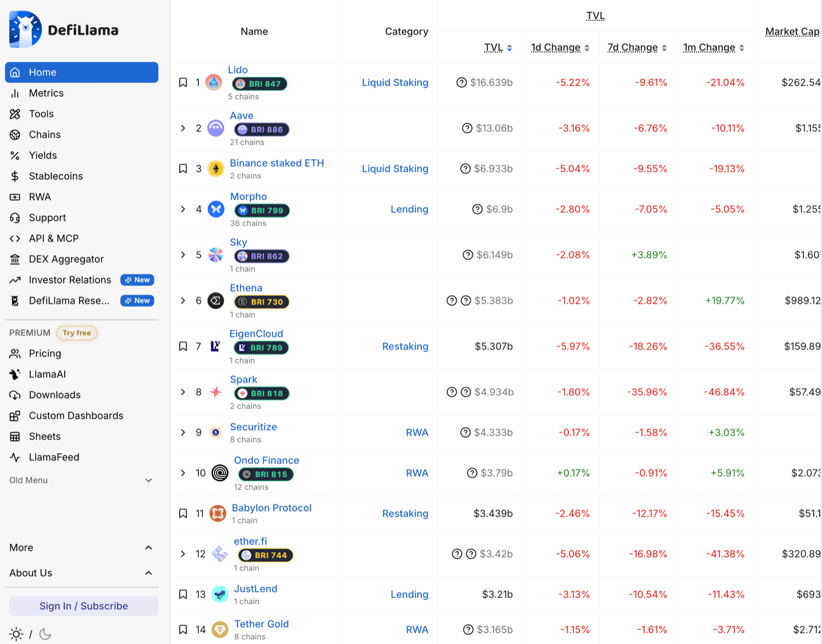Click the Lido protocol logo
The height and width of the screenshot is (644, 822).
(214, 83)
